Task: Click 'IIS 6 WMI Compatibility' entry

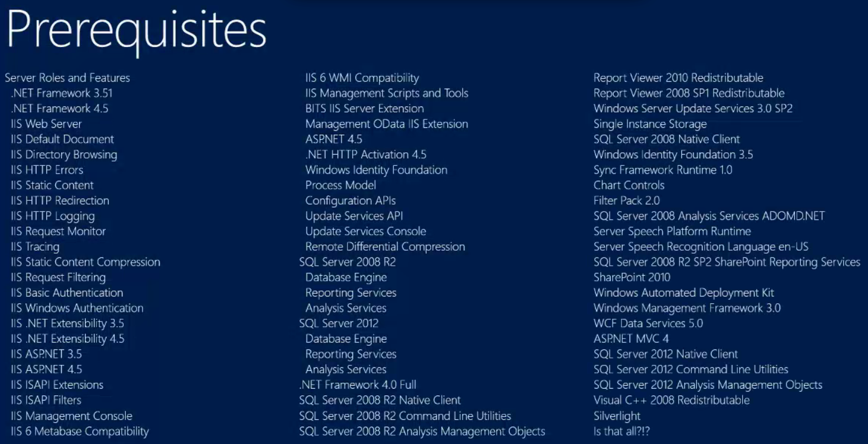Action: 362,78
